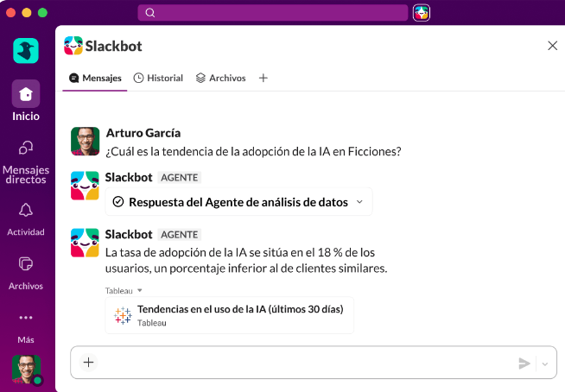This screenshot has height=392, width=565.
Task: Click the Slackbot icon beside search bar
Action: [422, 13]
